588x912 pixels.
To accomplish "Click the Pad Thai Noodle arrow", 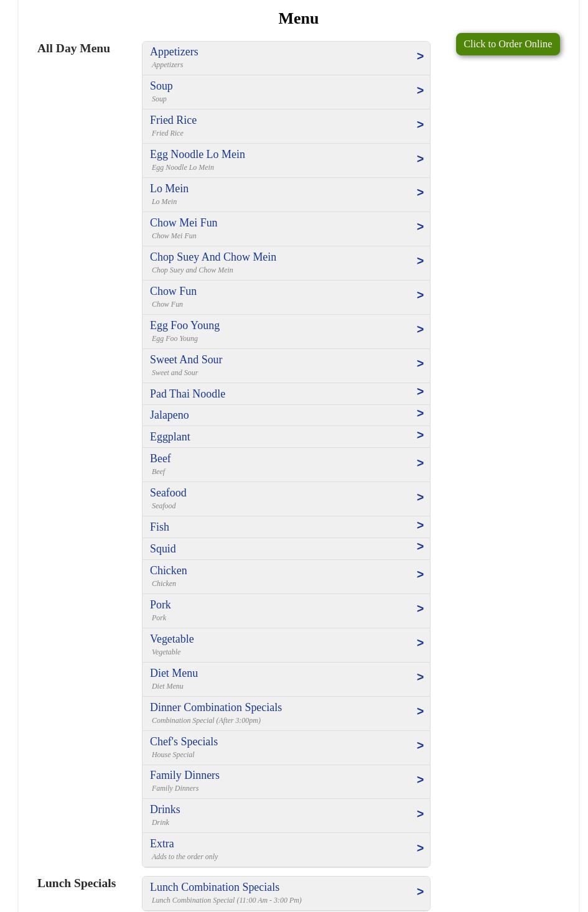I will coord(420,392).
